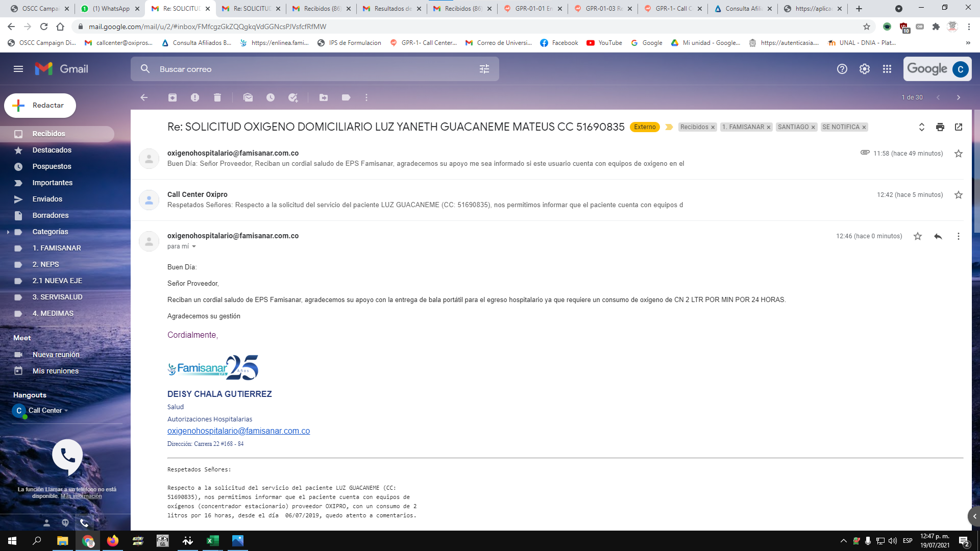Image resolution: width=980 pixels, height=551 pixels.
Task: Open the 3. SERVISALUD label
Action: [57, 297]
